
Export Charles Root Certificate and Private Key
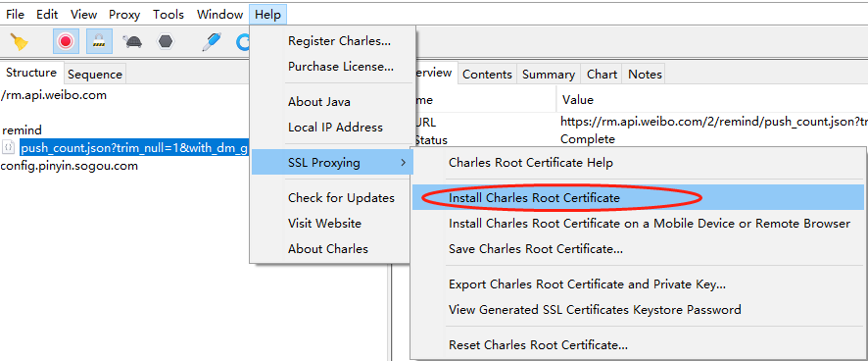click(638, 284)
